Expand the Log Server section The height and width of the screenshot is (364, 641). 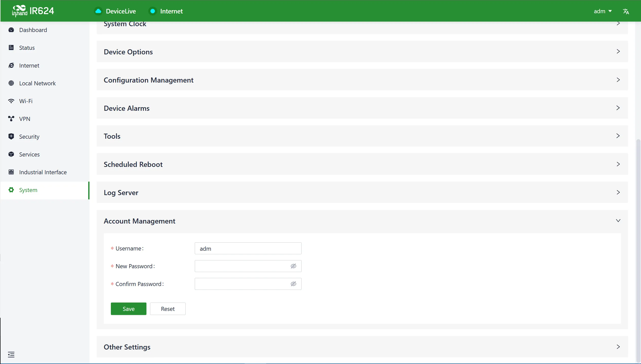coord(362,192)
